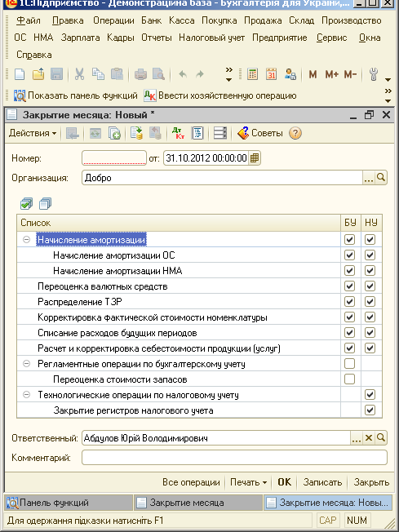Click the Open file folder icon

[x=38, y=74]
